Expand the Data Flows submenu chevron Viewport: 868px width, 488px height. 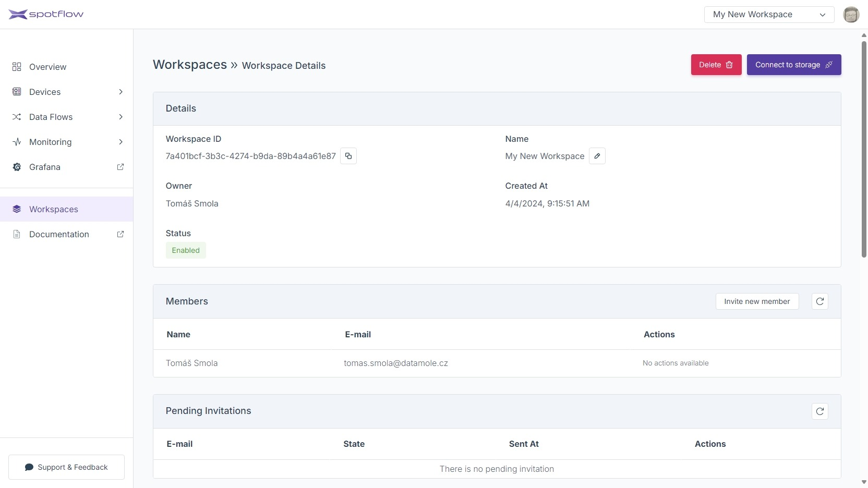[120, 117]
